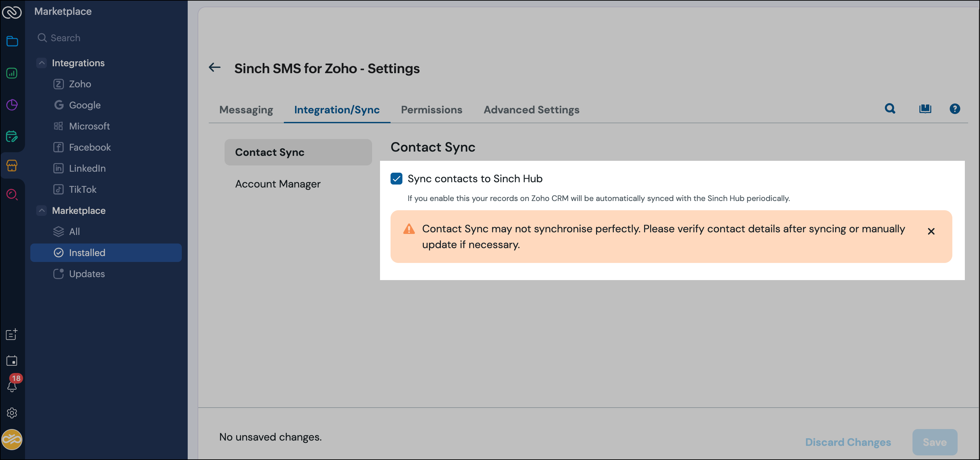This screenshot has height=460, width=980.
Task: Click the sidebar Search field
Action: pyautogui.click(x=106, y=38)
